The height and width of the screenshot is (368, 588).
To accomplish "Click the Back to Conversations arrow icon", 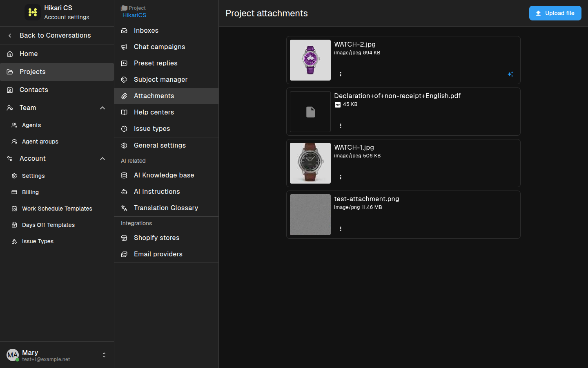I will pyautogui.click(x=10, y=36).
